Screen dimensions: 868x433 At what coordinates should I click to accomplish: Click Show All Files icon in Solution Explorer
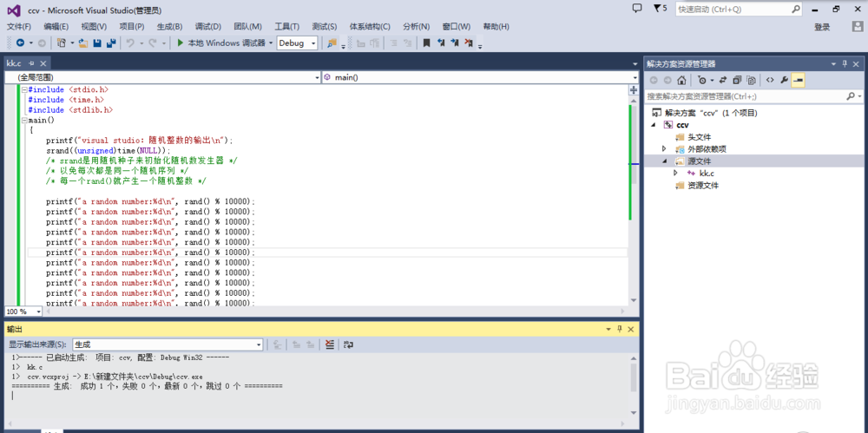click(751, 81)
